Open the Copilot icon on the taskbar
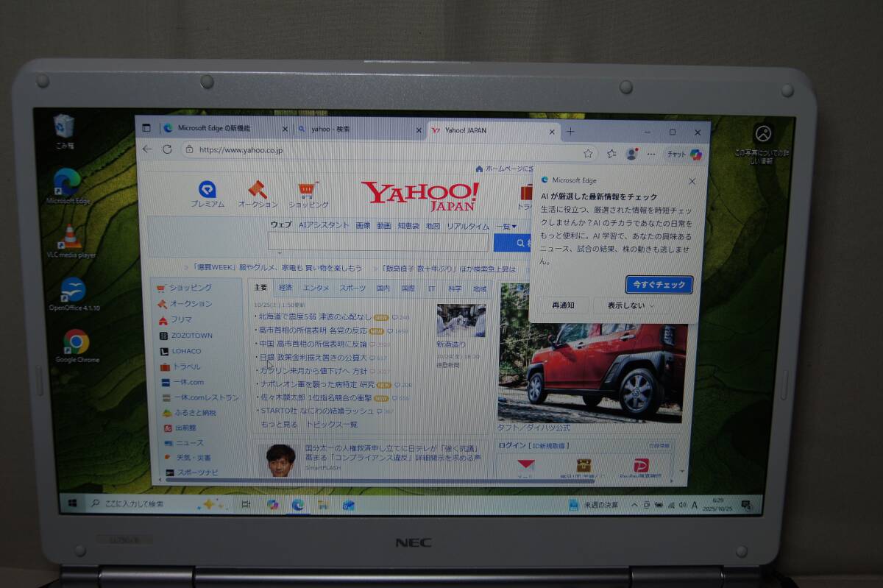Screen dimensions: 883x588 point(273,504)
